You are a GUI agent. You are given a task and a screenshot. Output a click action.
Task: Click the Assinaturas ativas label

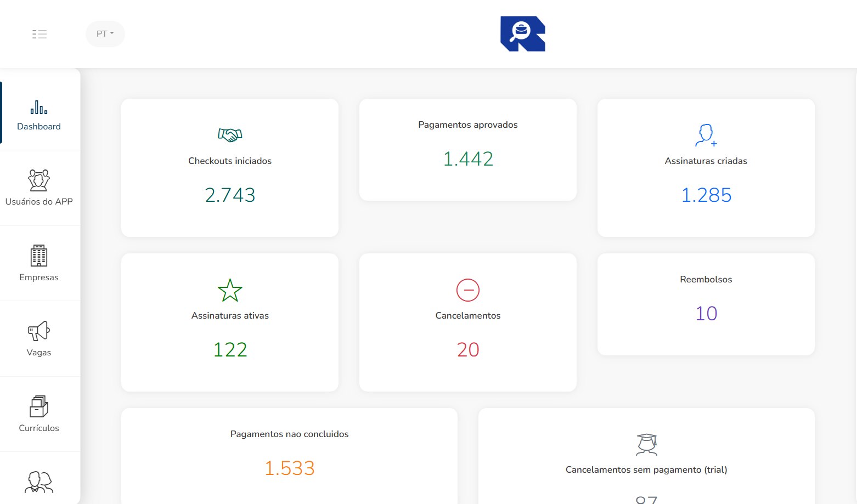coord(230,315)
